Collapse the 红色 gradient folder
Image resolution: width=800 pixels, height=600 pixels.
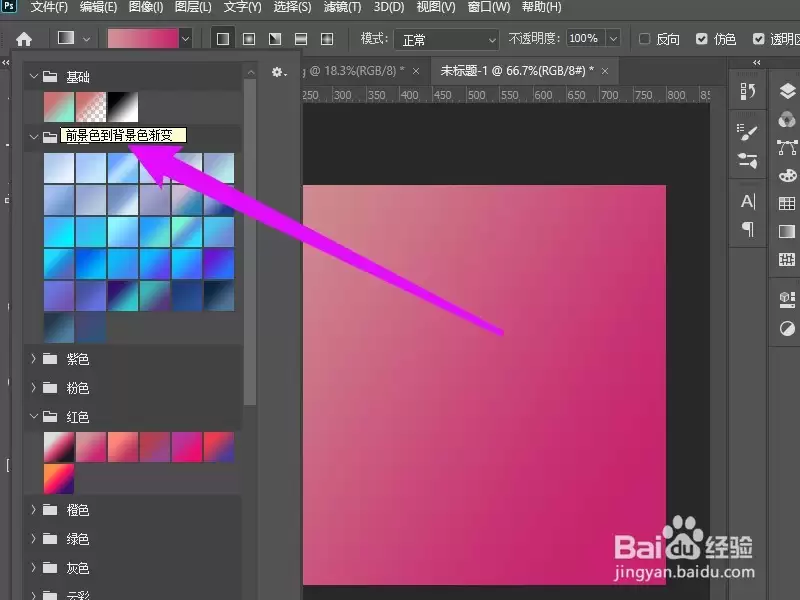tap(34, 416)
